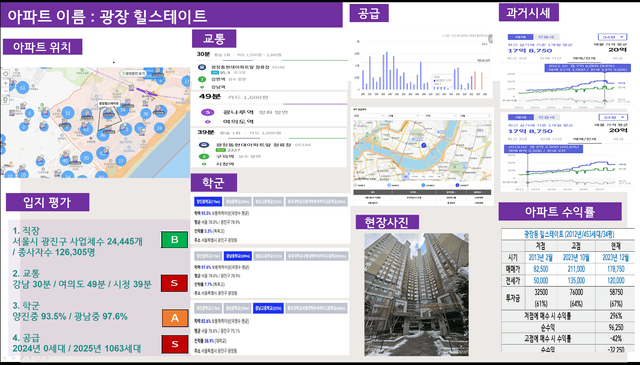Open the first dropdown above the Seoul map
This screenshot has width=640, height=365.
[369, 116]
